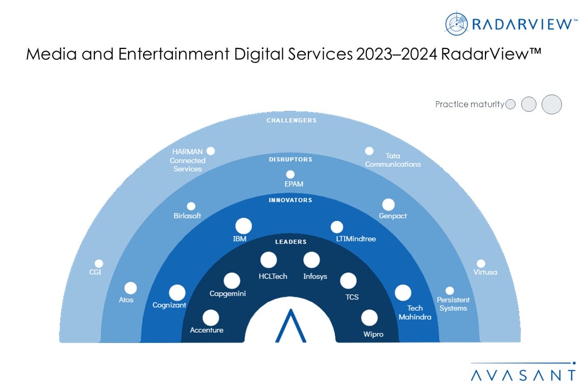Select the Tech Mahindra bubble
The height and width of the screenshot is (392, 588).
403,292
